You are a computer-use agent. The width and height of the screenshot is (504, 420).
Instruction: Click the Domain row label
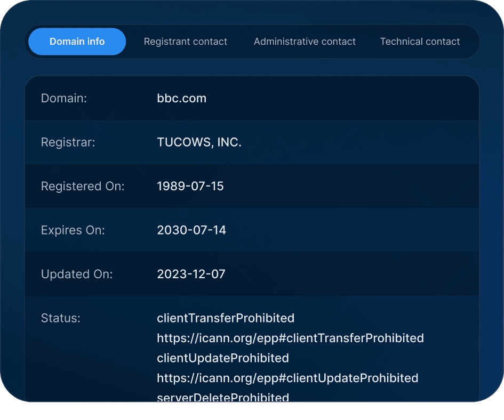pyautogui.click(x=63, y=98)
